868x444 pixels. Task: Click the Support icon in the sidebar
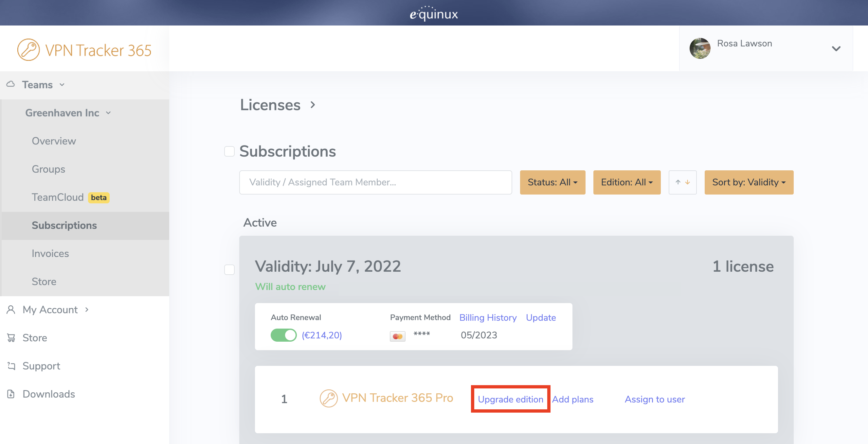pos(11,366)
